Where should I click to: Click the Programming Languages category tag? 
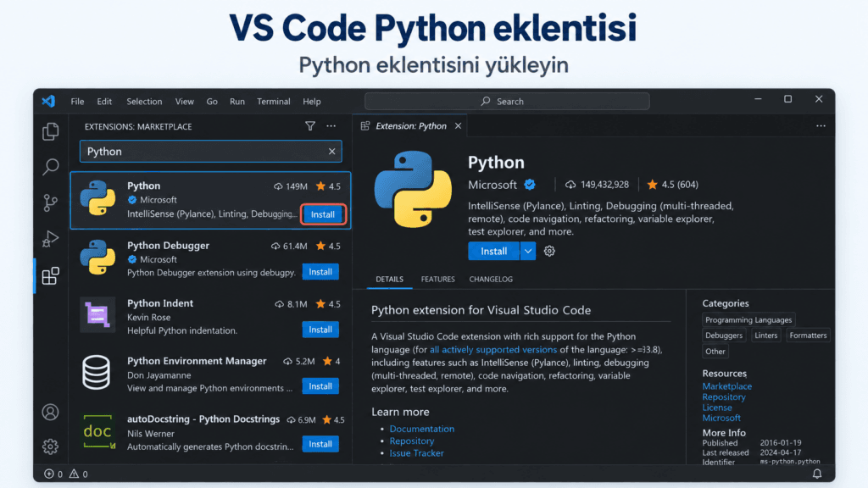748,319
